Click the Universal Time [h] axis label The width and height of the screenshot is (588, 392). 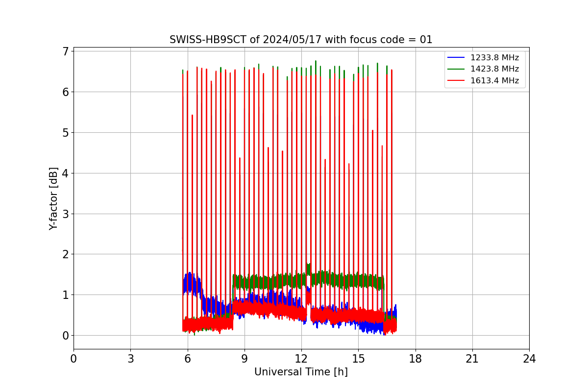(x=301, y=372)
